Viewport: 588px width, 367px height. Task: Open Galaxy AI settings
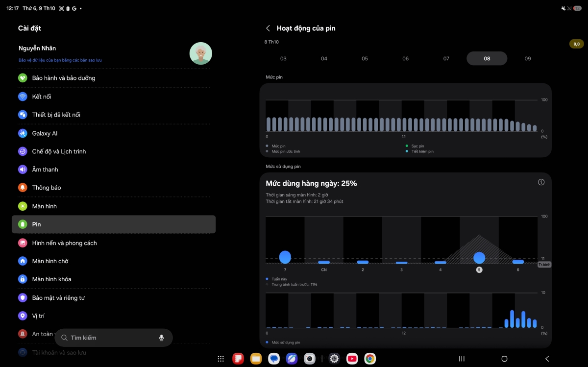pos(114,133)
